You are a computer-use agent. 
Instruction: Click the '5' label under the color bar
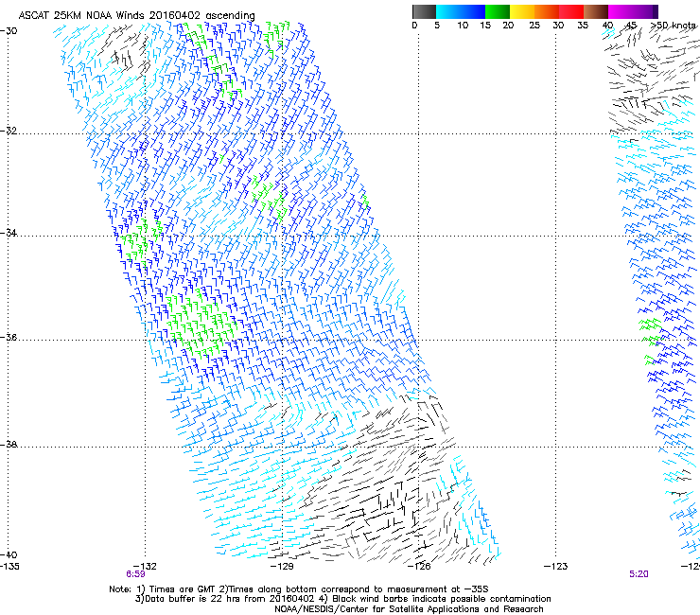[x=437, y=26]
